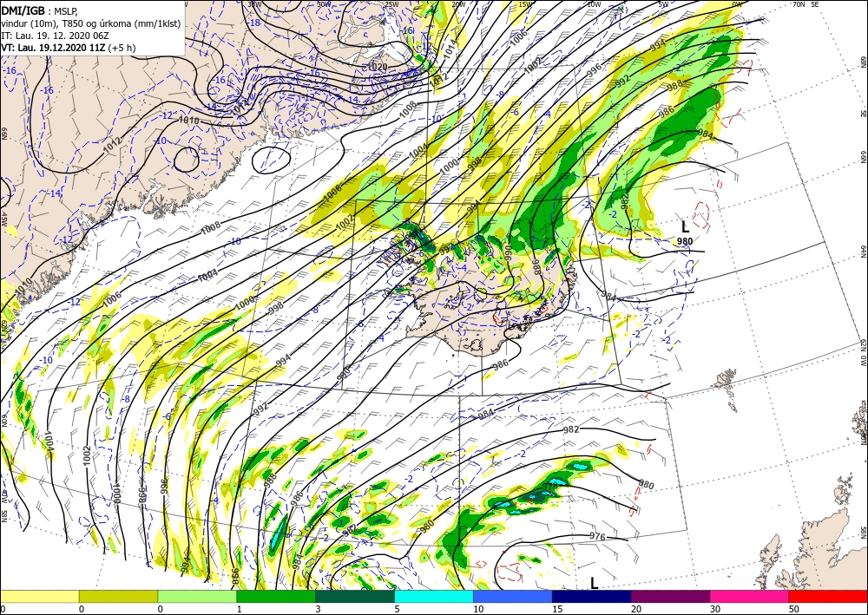Click the "5W" longitude label
This screenshot has height=615, width=868.
click(664, 3)
